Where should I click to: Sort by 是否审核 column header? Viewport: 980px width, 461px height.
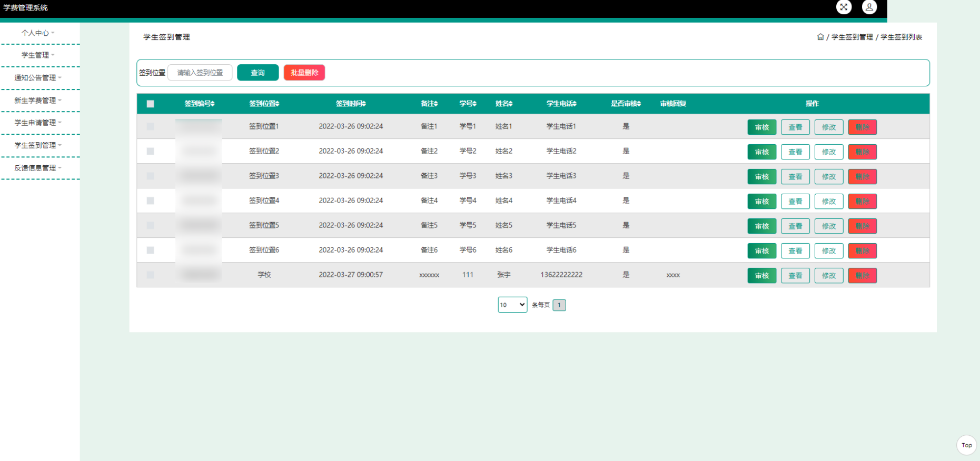click(626, 104)
